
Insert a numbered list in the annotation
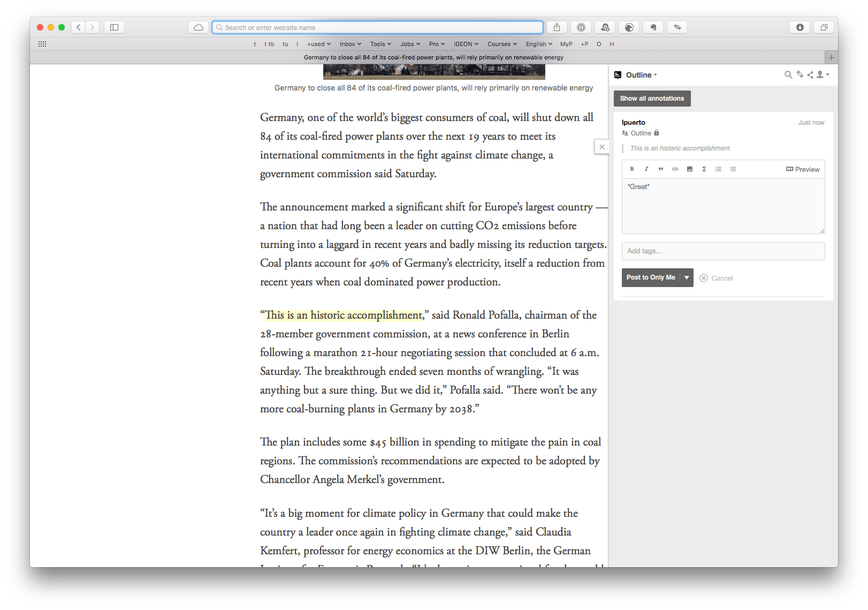tap(718, 169)
